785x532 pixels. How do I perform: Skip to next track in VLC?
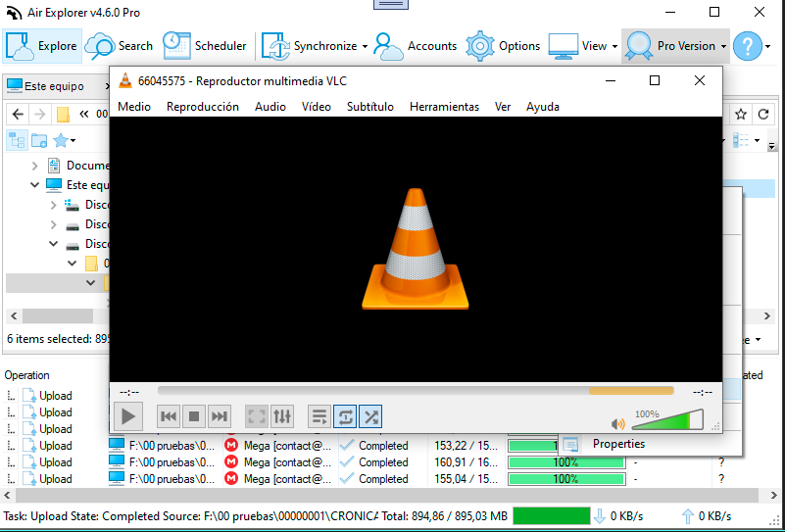(220, 416)
